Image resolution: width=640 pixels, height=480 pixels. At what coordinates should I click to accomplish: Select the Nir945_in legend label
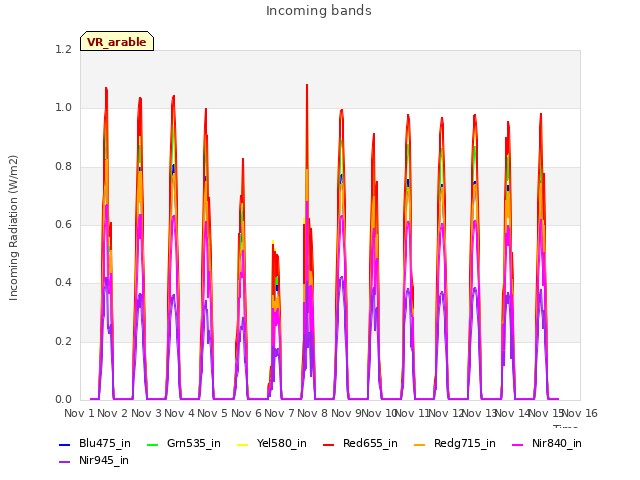[x=104, y=460]
